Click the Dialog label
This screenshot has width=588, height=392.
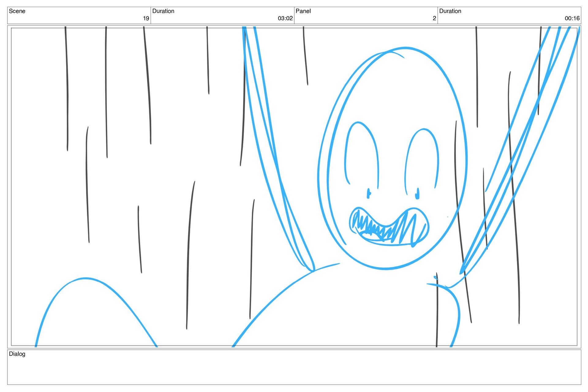pyautogui.click(x=17, y=354)
